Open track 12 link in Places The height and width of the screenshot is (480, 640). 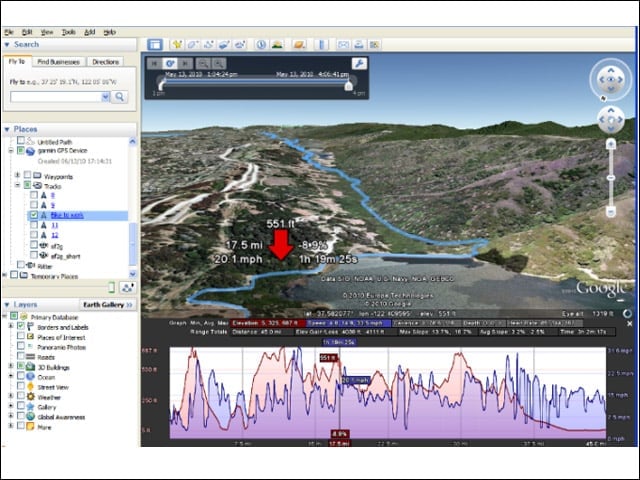55,235
